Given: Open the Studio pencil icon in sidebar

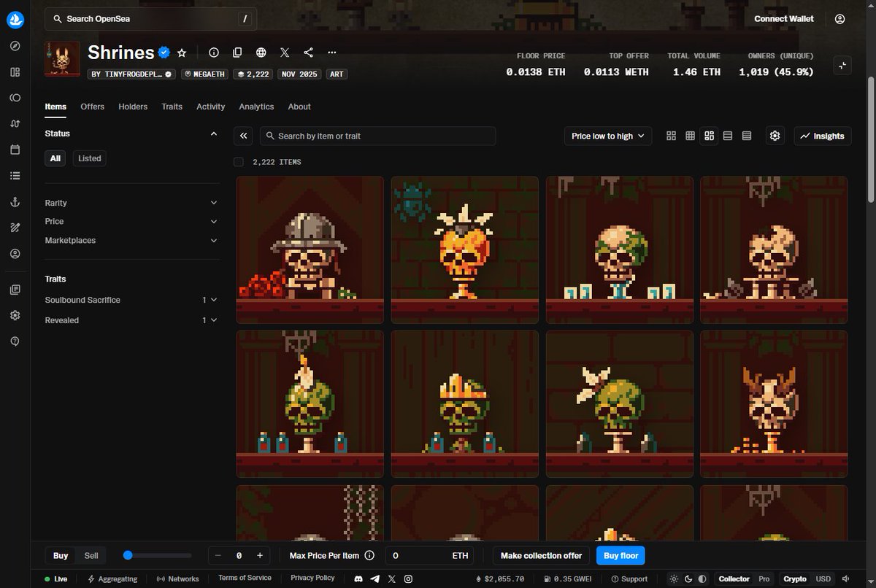Looking at the screenshot, I should click(x=15, y=228).
